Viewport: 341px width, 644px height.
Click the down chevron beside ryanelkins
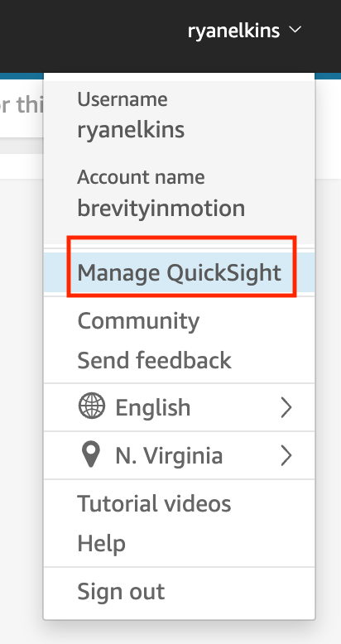pos(295,30)
